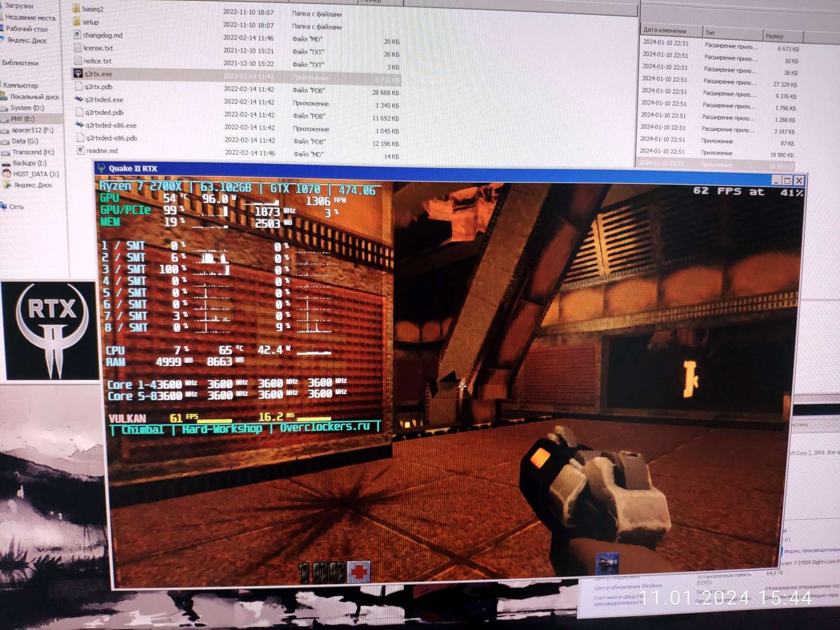Click the 3 197 КБ size in right window
The image size is (840, 630).
[784, 132]
